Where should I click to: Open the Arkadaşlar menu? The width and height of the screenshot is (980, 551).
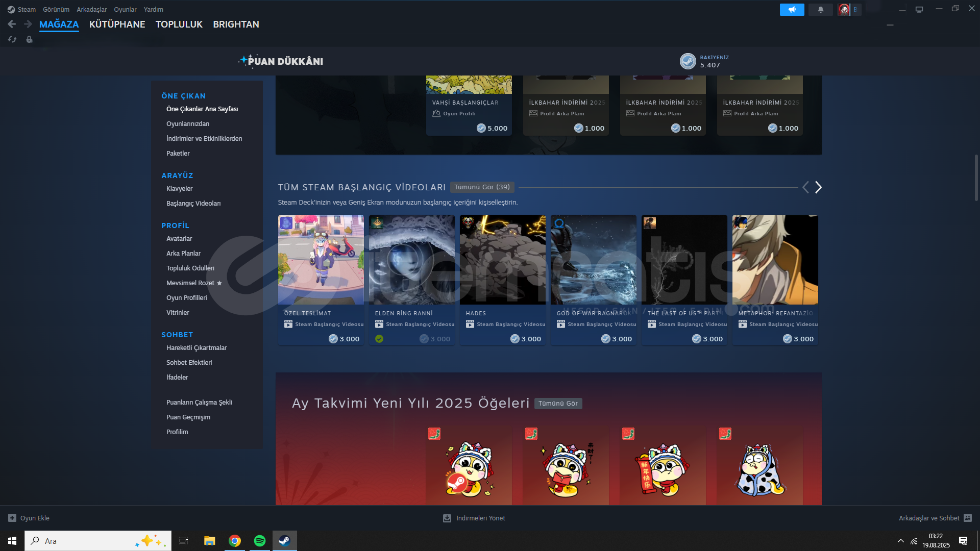[92, 10]
